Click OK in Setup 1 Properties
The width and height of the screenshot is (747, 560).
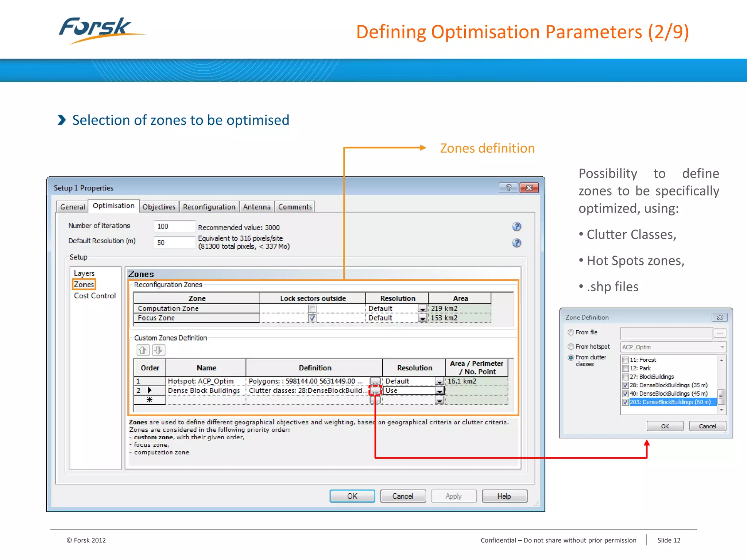(x=352, y=496)
